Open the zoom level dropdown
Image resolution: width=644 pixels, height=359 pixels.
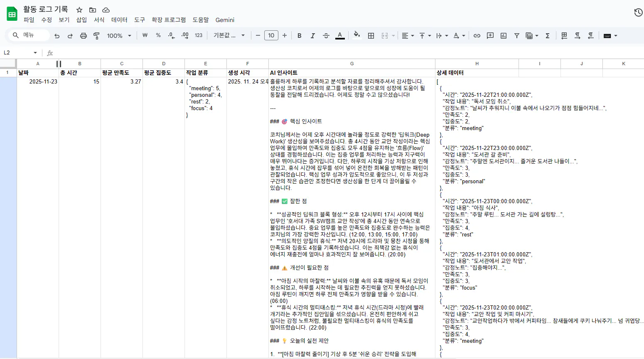119,35
